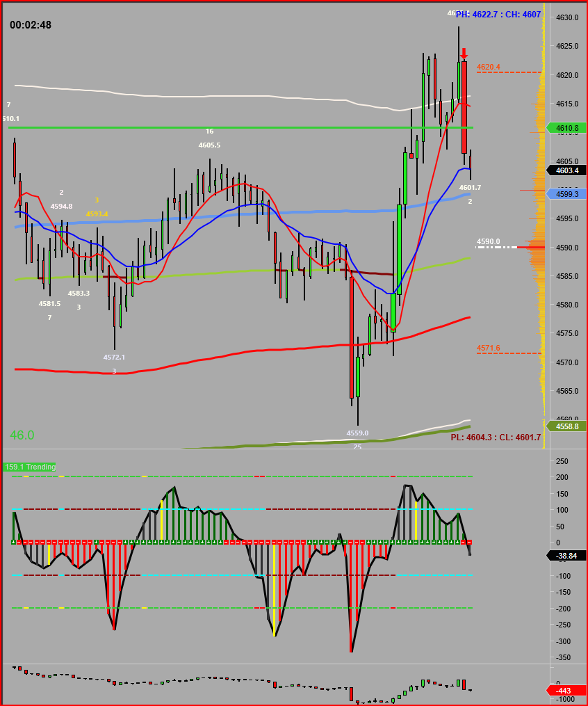Select the 4605.5 swing high label

(x=210, y=145)
